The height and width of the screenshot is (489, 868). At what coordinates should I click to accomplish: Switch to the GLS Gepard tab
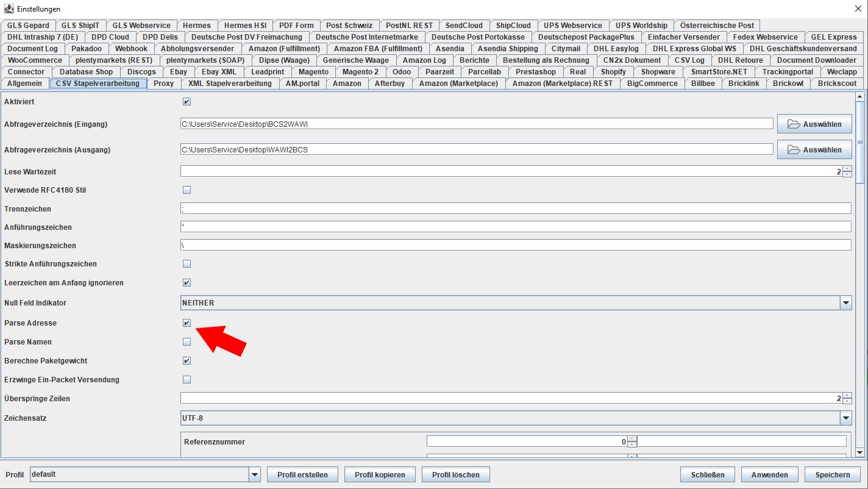[28, 26]
